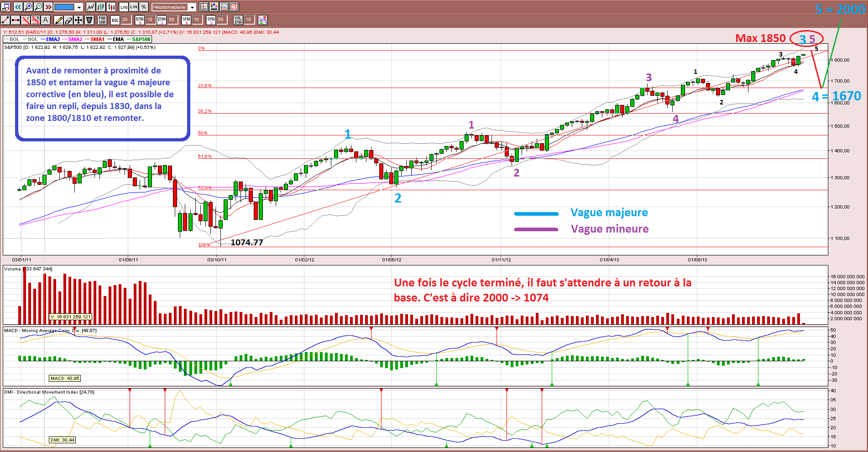Click the first gray BOL legend entry

tap(12, 40)
